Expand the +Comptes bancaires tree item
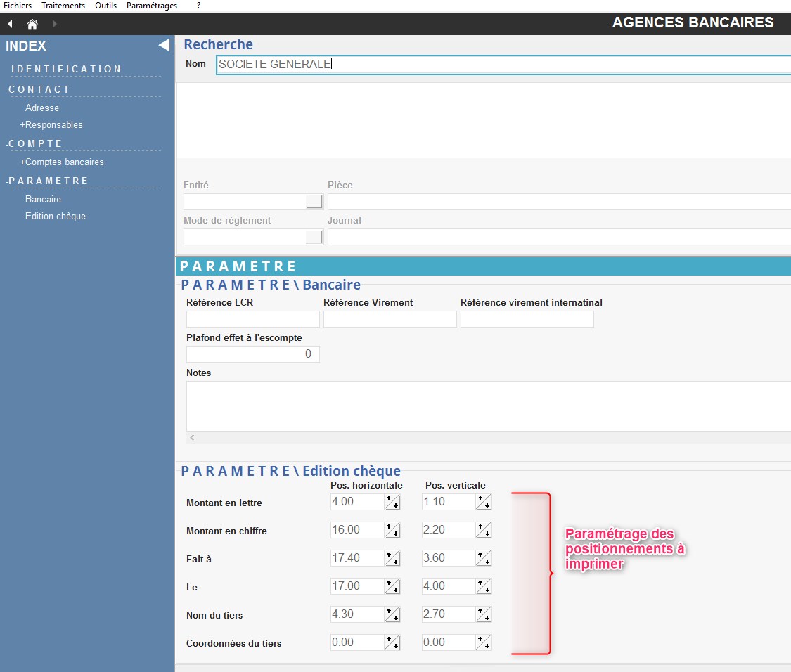The height and width of the screenshot is (672, 791). coord(62,162)
